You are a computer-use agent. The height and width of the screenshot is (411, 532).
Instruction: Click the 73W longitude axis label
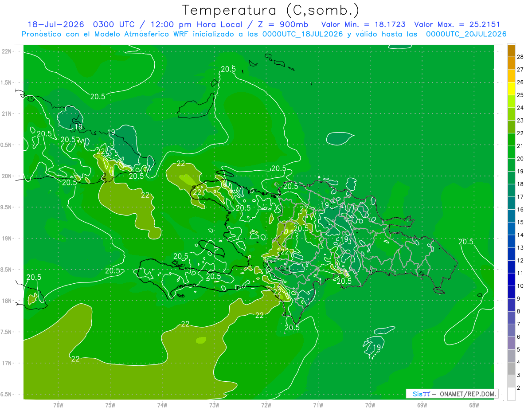coord(214,405)
